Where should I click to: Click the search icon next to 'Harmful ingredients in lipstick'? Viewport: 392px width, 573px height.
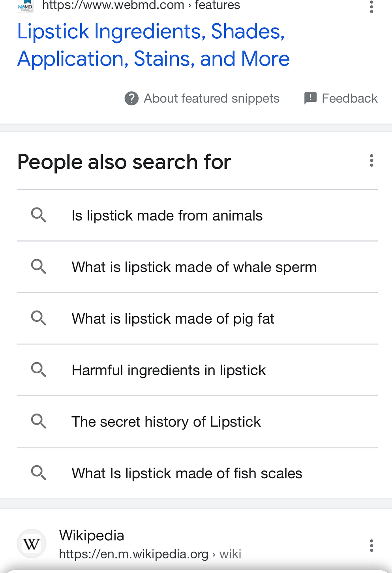[x=38, y=370]
